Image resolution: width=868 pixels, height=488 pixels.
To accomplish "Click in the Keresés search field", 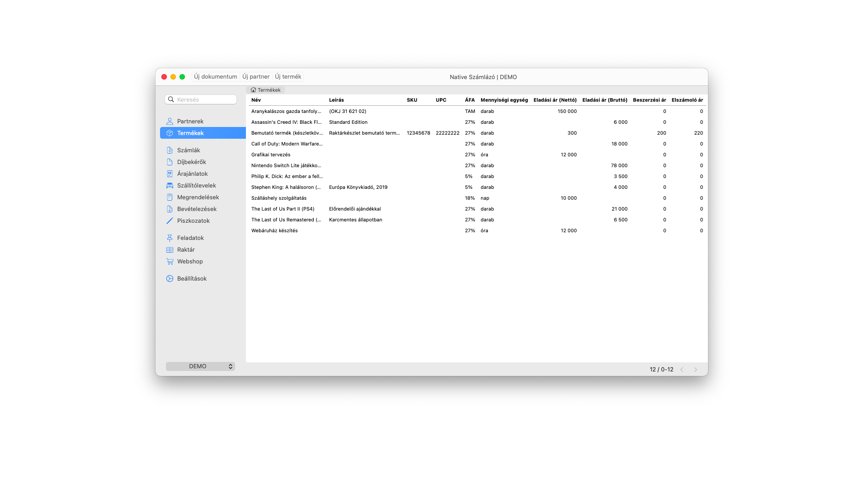I will pos(201,99).
